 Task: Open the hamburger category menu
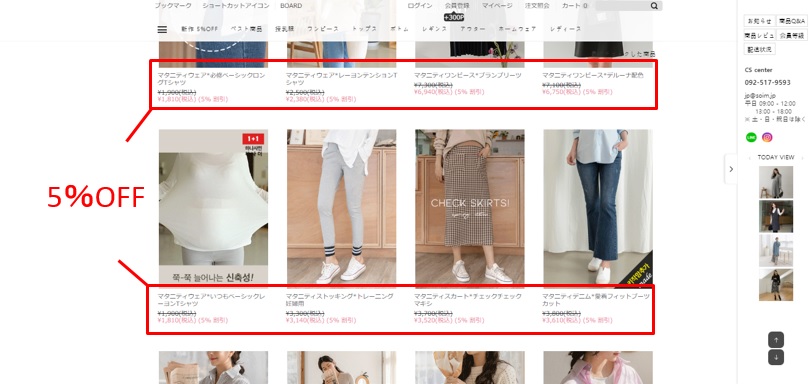click(x=162, y=29)
